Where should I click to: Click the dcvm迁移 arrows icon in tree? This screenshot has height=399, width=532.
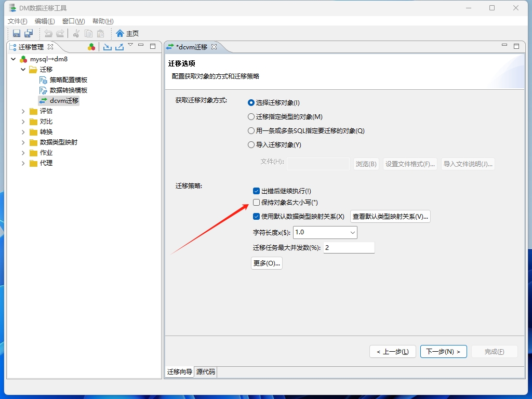click(43, 101)
